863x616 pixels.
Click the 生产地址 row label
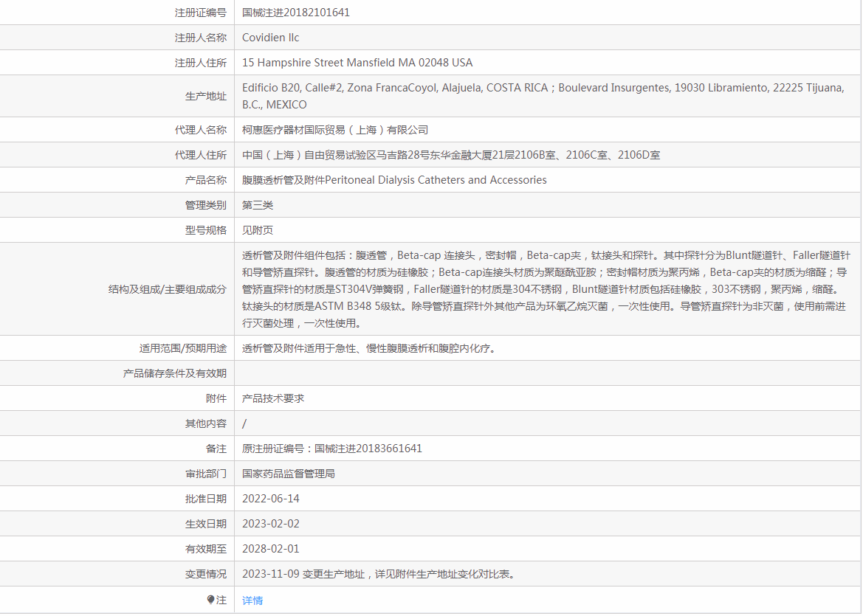[206, 96]
